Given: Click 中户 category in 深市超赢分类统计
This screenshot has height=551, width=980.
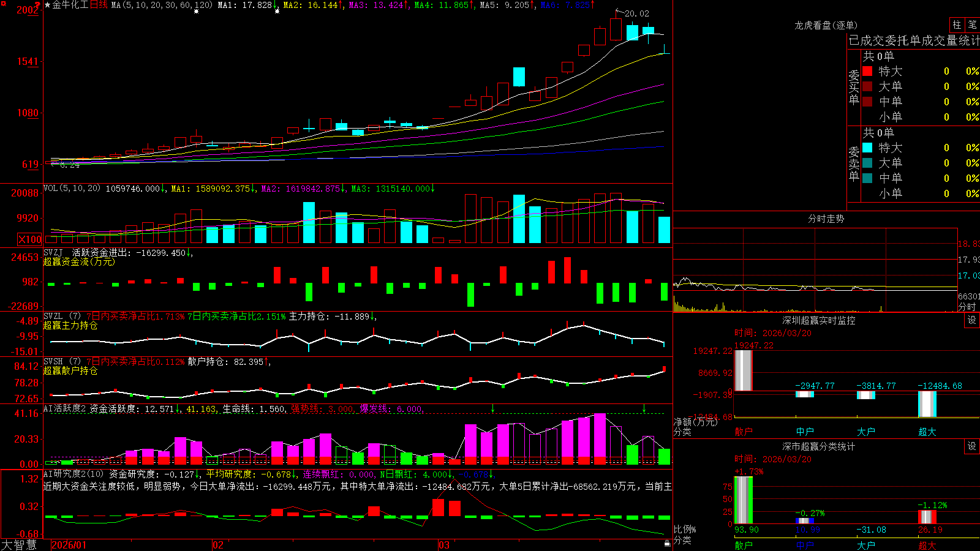Looking at the screenshot, I should [805, 545].
